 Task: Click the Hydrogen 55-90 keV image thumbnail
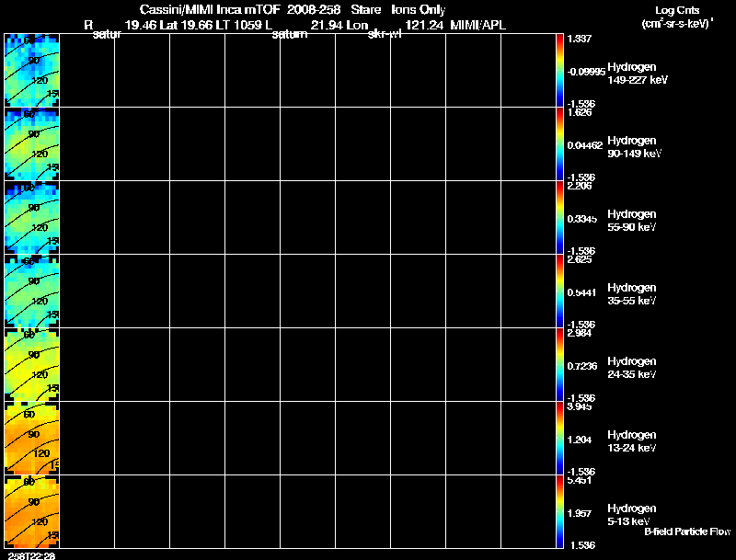click(32, 218)
